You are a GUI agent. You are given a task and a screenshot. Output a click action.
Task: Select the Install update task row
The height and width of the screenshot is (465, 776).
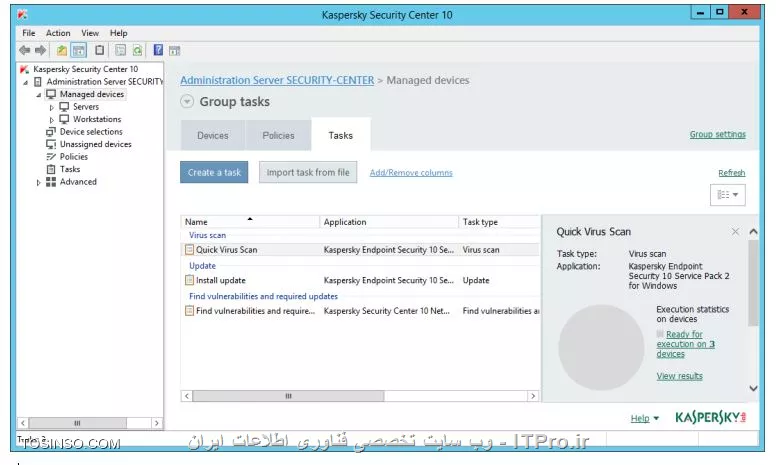(x=360, y=280)
